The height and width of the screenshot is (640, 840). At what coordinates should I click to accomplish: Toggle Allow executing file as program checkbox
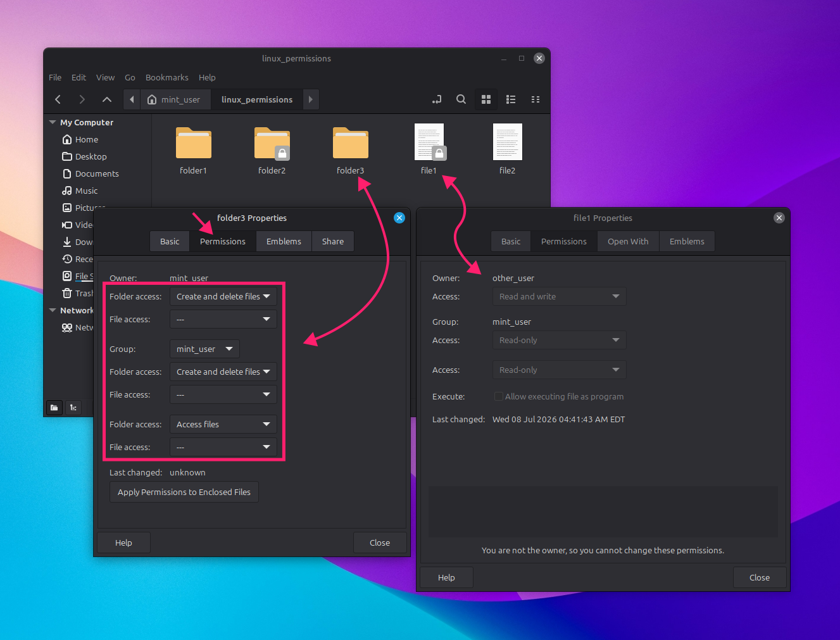499,396
